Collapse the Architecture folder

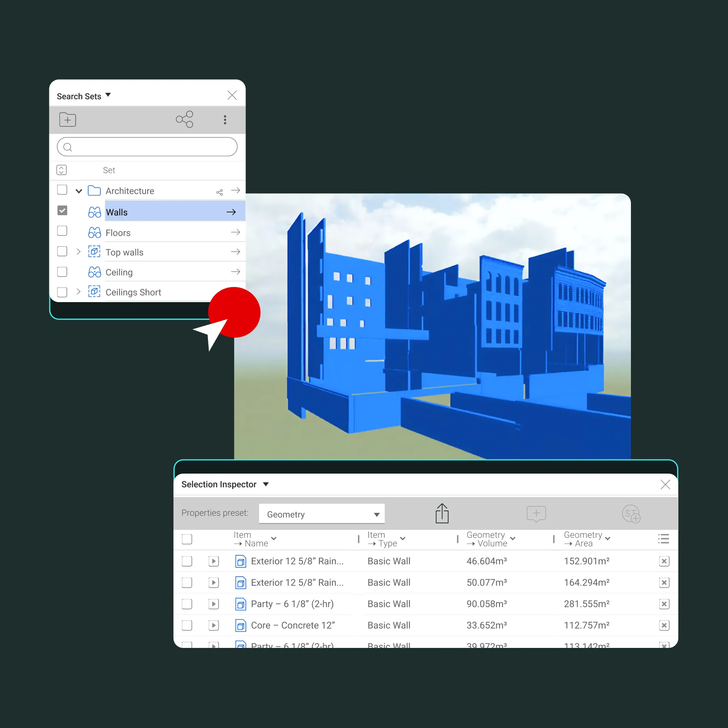(x=78, y=190)
